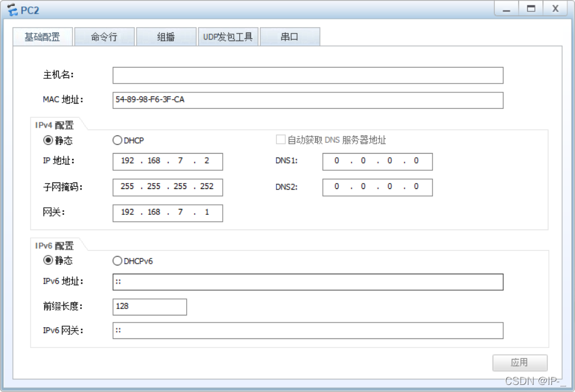Click the 252 octet of 子网掩码
This screenshot has width=575, height=392.
(207, 186)
